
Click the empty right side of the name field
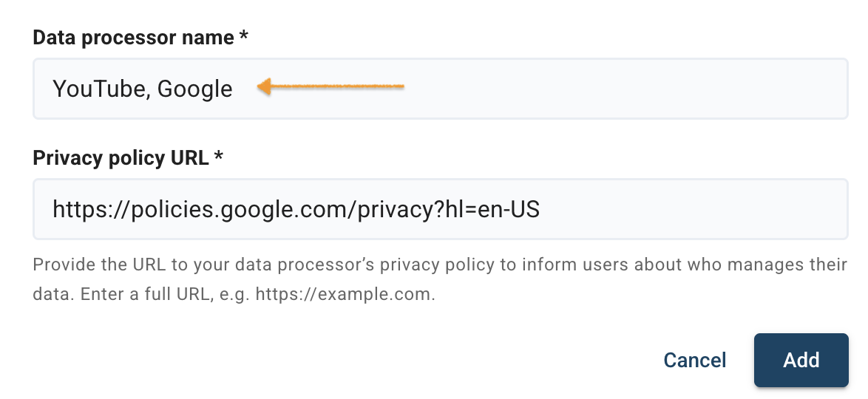(665, 89)
